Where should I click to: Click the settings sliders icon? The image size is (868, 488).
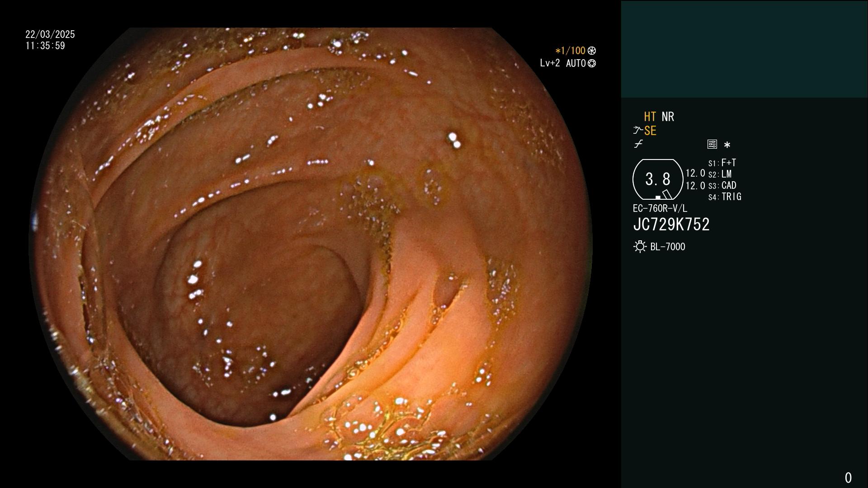tap(712, 144)
